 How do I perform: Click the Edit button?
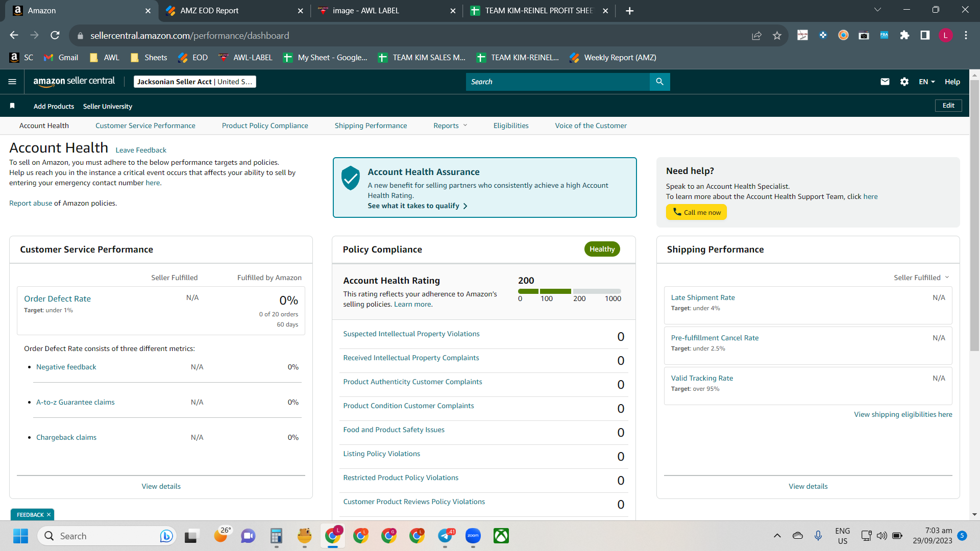[948, 106]
